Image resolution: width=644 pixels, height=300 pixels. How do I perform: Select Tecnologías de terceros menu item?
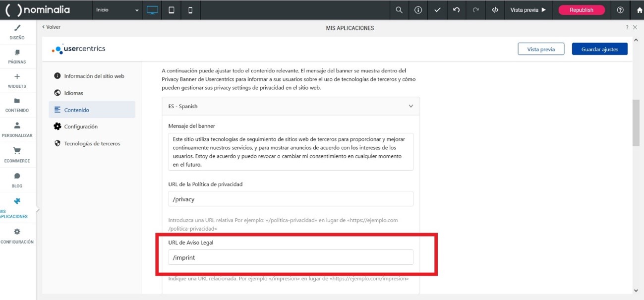(x=92, y=144)
